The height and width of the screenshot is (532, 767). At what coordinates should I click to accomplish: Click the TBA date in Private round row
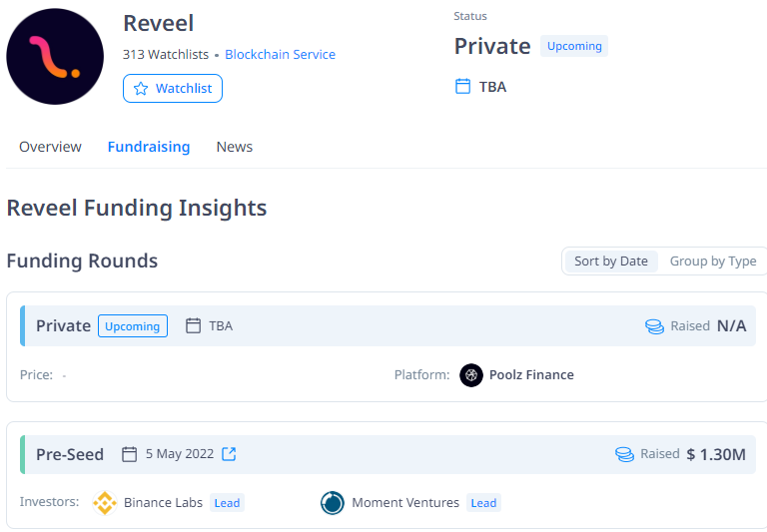pyautogui.click(x=221, y=326)
